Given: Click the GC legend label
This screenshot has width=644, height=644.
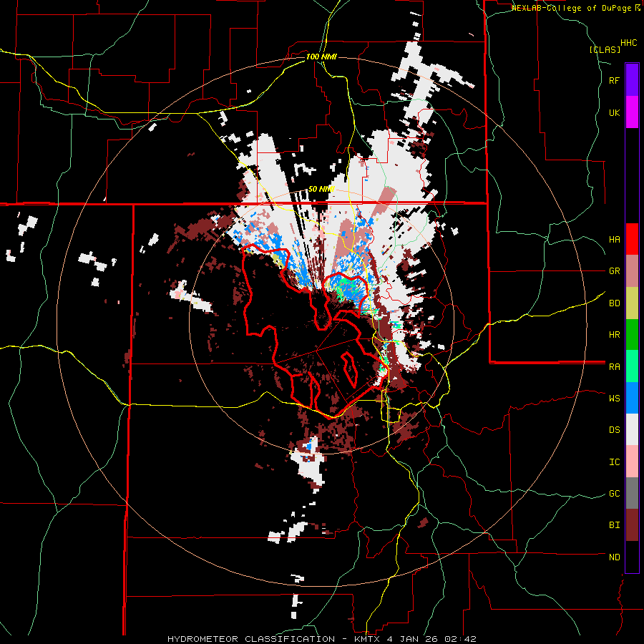Looking at the screenshot, I should tap(614, 494).
